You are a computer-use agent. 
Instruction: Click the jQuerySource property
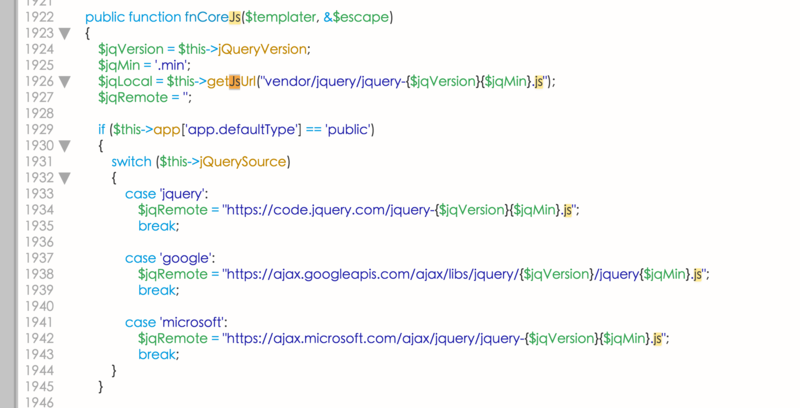tap(242, 162)
